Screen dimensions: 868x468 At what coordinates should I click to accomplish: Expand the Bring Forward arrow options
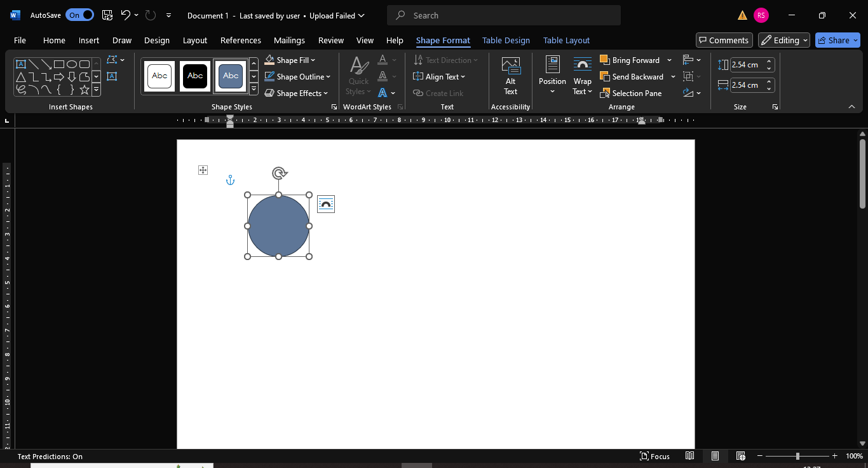pyautogui.click(x=669, y=60)
